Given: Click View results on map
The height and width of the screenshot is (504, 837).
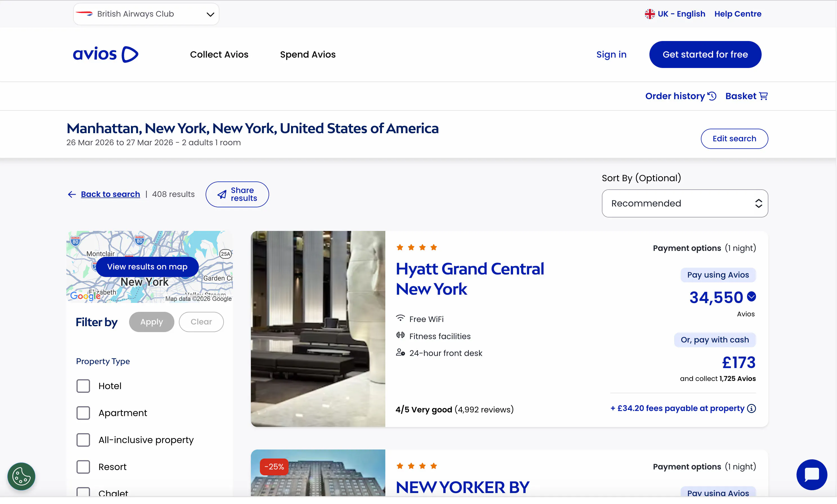Looking at the screenshot, I should point(147,266).
